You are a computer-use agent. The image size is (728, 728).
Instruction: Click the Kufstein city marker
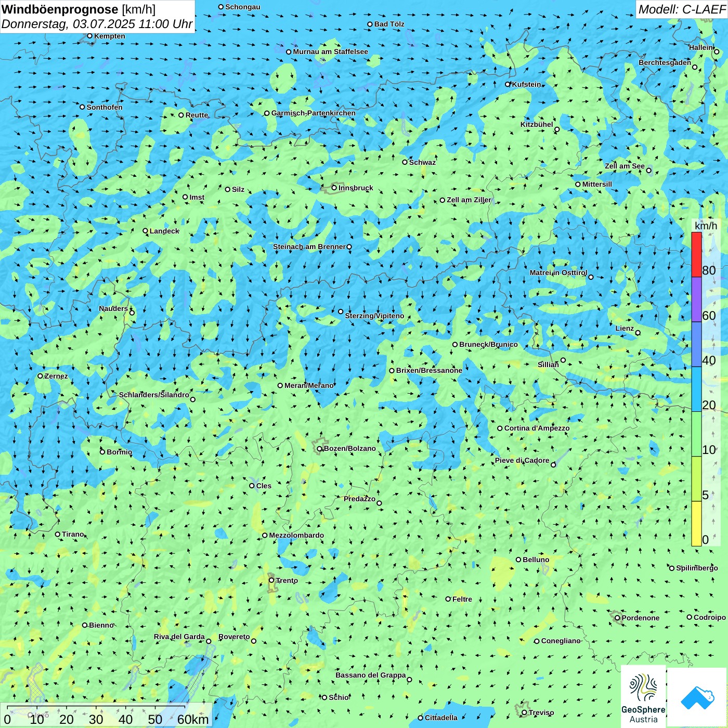[x=508, y=84]
